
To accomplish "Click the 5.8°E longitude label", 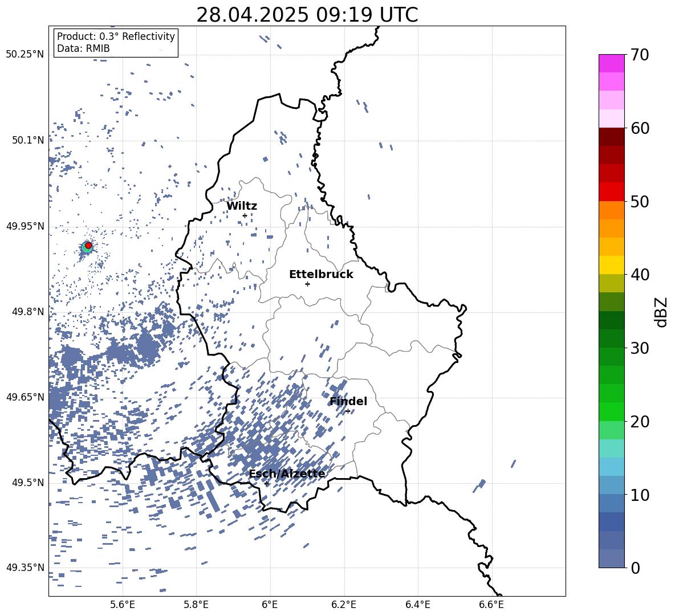I will (196, 605).
